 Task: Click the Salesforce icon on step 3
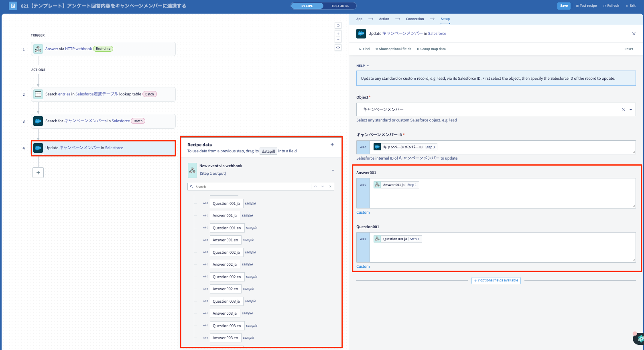tap(38, 121)
